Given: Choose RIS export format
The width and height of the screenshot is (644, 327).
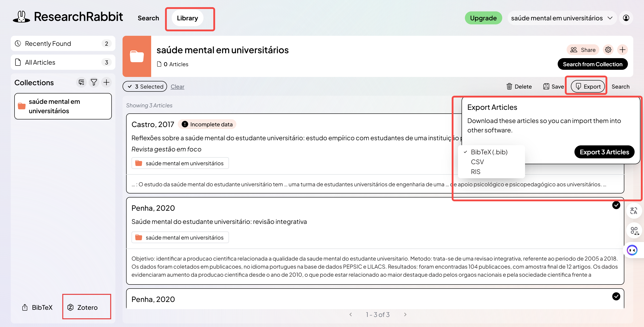Looking at the screenshot, I should [x=475, y=172].
